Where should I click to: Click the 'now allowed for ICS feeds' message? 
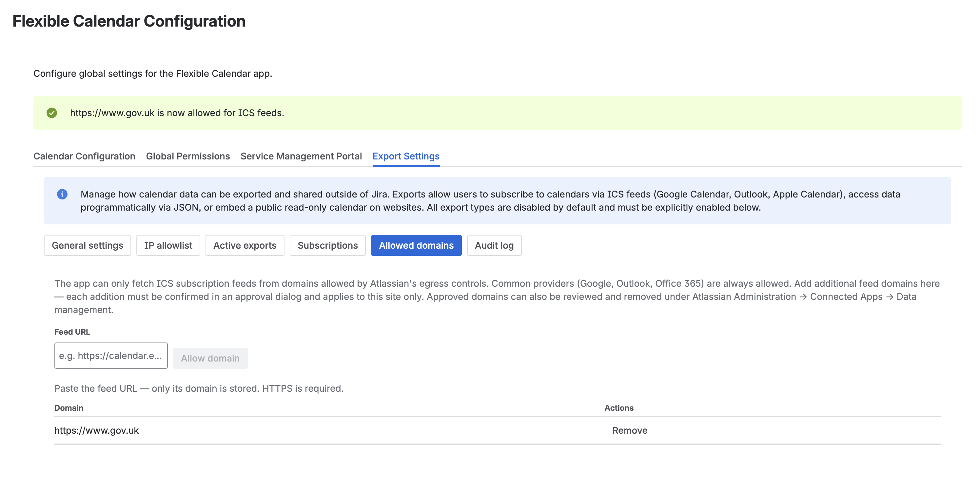[177, 113]
